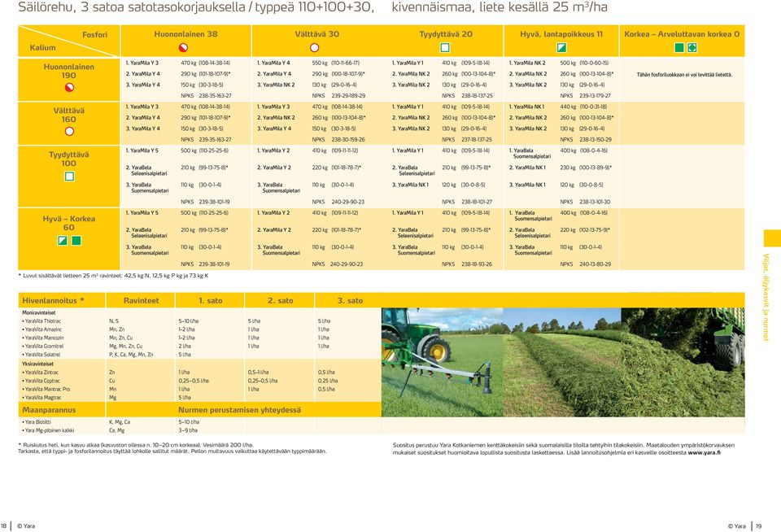
Task: Click the 'Viljat, öljykasvit ja nurmet' side tab
Action: (766, 298)
